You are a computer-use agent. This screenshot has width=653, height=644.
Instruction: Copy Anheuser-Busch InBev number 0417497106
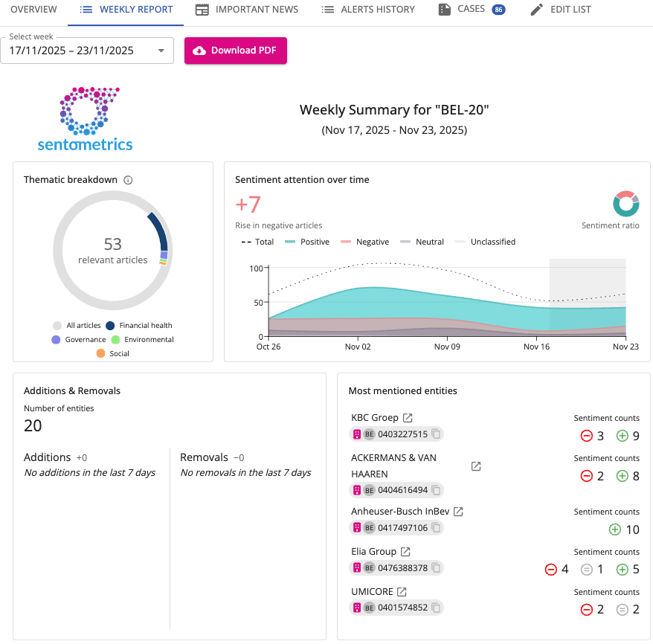tap(437, 528)
